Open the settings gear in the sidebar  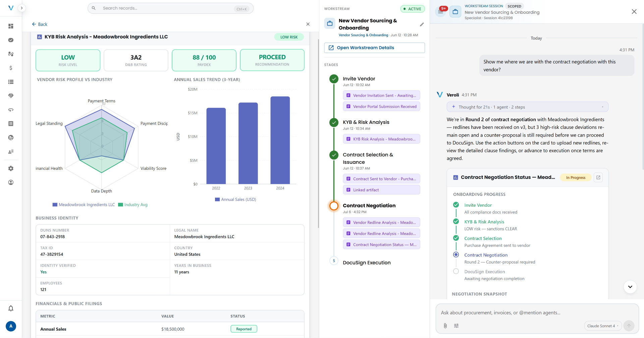click(11, 168)
